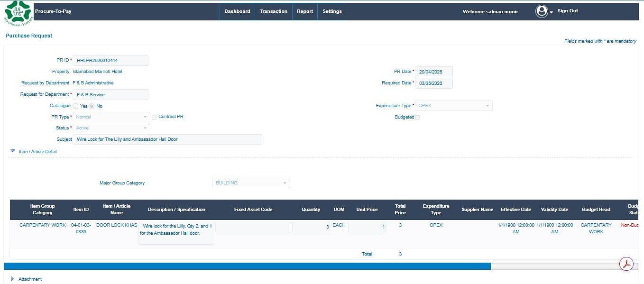This screenshot has height=284, width=644.
Task: Click the PDF export icon
Action: click(x=626, y=264)
